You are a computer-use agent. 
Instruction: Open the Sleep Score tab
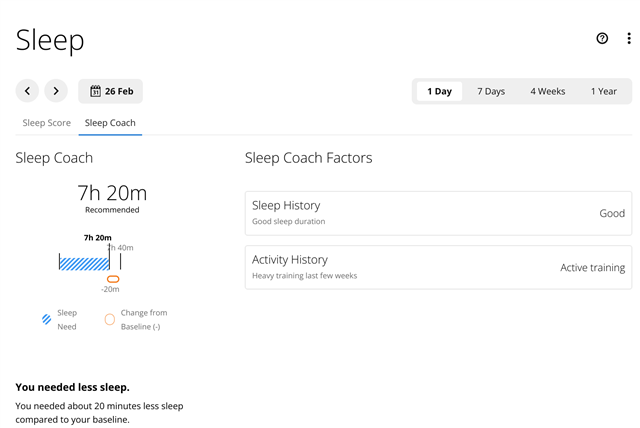[46, 123]
